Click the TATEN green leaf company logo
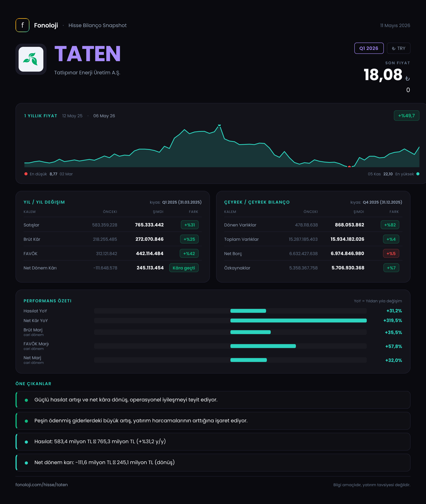The height and width of the screenshot is (504, 426). click(31, 59)
